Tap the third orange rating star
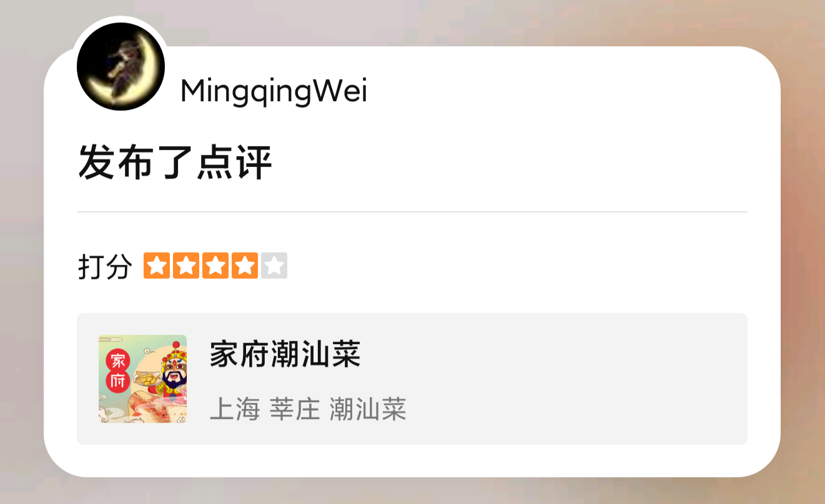Screen dimensions: 825x504 click(x=215, y=265)
